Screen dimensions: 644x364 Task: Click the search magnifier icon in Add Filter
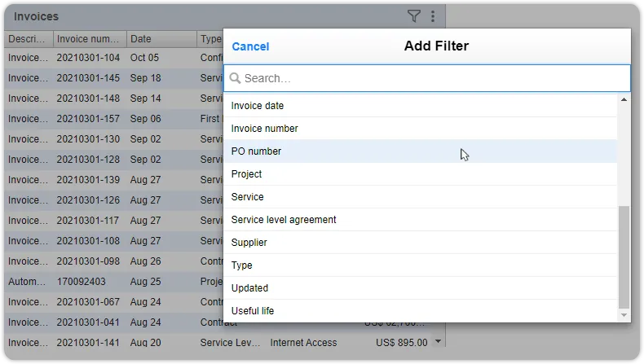click(235, 78)
